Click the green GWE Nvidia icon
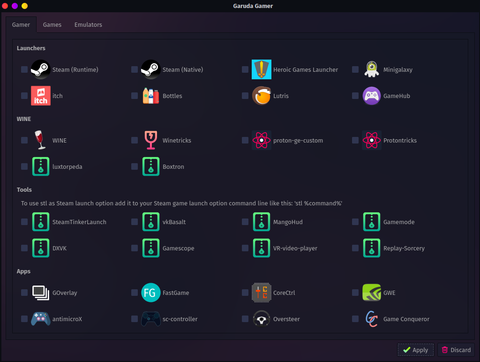Viewport: 480px width, 362px height. click(x=372, y=292)
